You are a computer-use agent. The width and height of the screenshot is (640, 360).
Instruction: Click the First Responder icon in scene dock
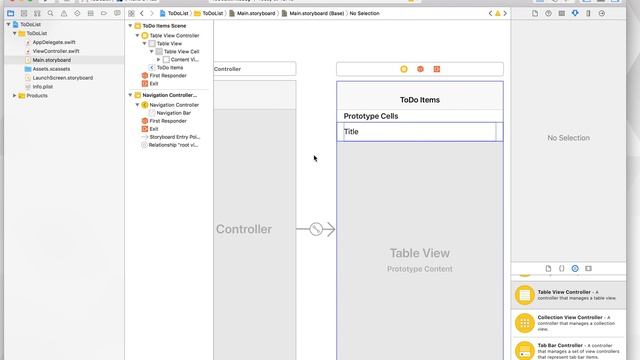[420, 69]
